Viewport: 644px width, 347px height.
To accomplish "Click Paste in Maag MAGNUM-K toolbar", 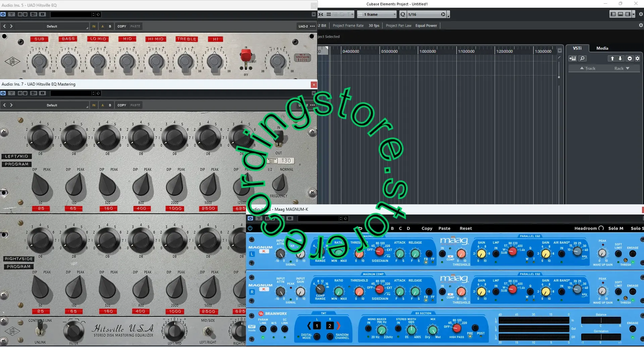I will coord(444,228).
